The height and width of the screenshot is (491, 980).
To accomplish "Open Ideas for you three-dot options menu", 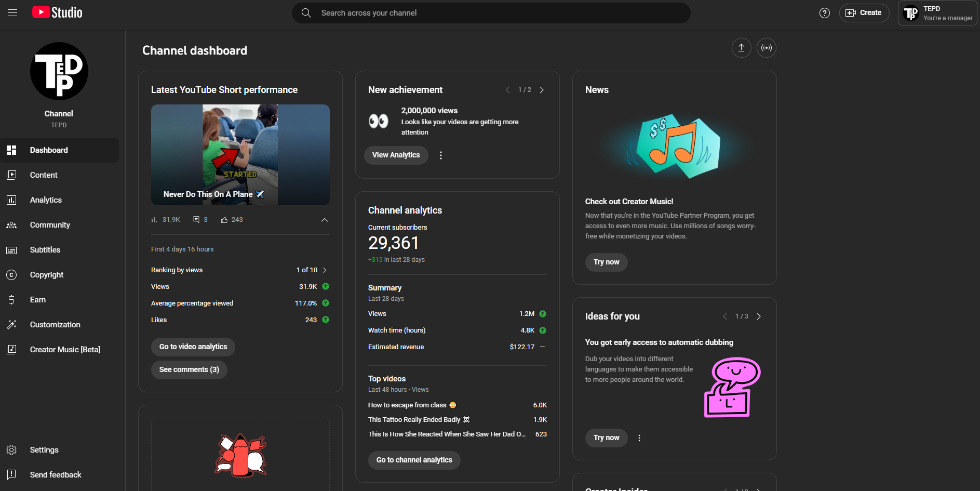I will pyautogui.click(x=639, y=438).
